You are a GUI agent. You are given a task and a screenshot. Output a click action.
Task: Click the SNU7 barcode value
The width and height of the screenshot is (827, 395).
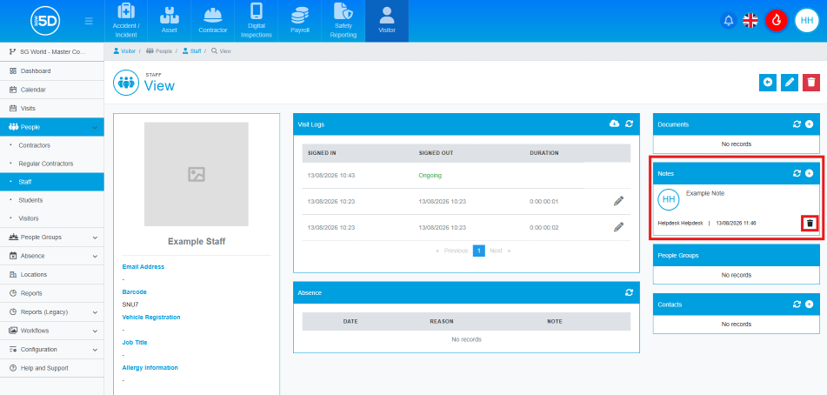point(130,304)
